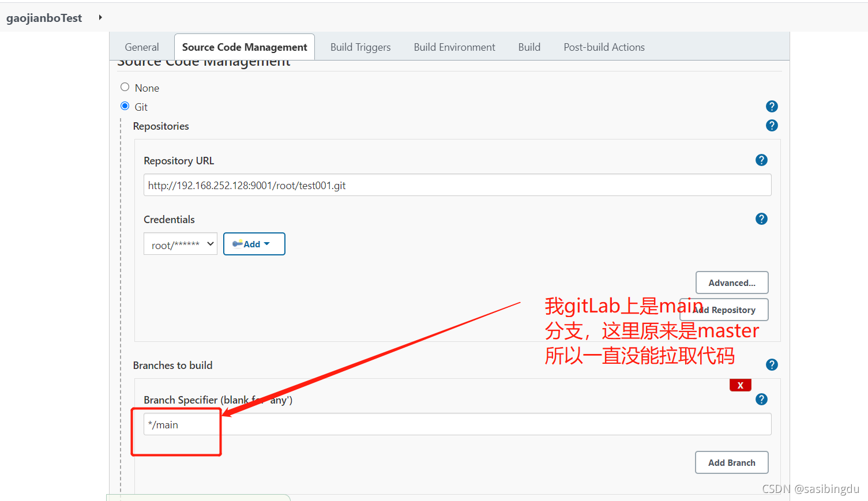Screen dimensions: 868x501
Task: Open the root/****** credentials dropdown
Action: pos(181,244)
